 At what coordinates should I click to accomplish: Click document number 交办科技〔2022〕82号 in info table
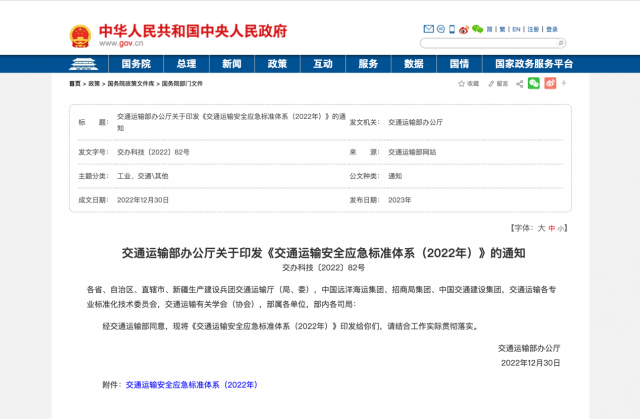point(153,152)
